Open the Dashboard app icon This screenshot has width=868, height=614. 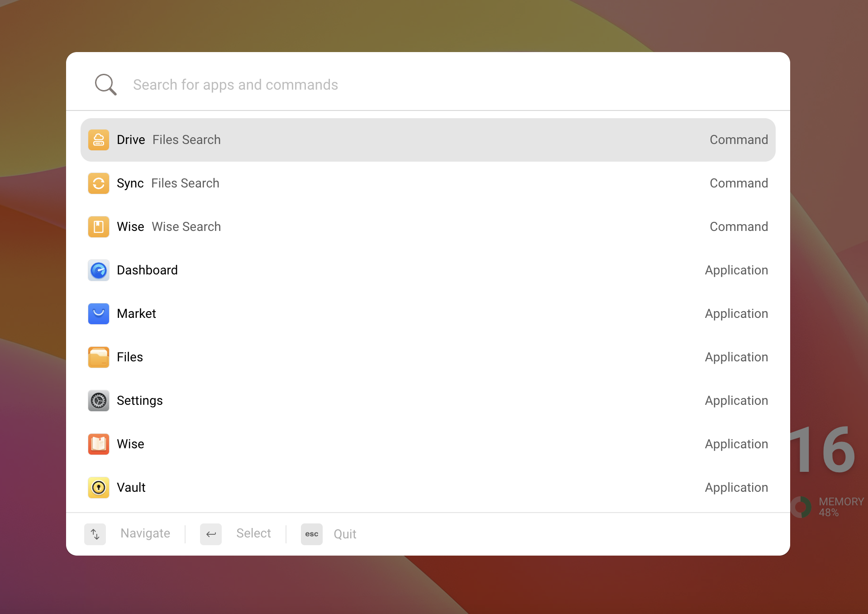(x=99, y=270)
